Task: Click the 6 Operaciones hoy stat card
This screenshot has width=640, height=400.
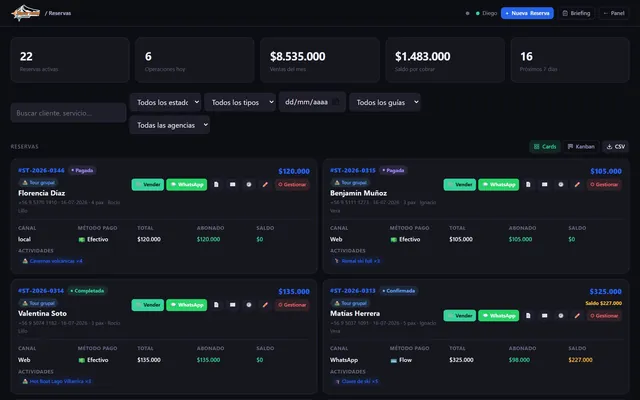Action: tap(195, 60)
